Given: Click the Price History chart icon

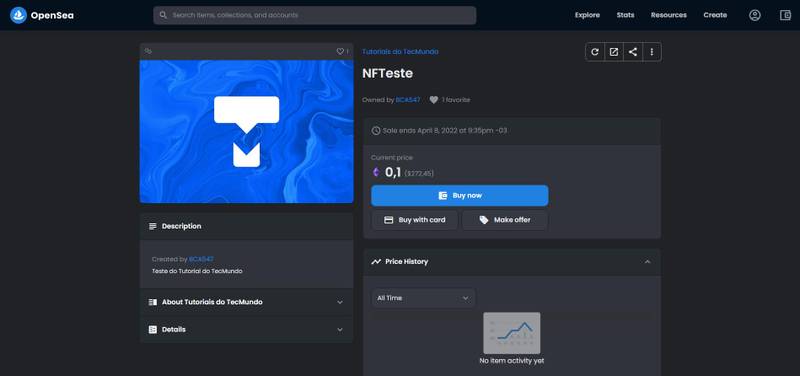Looking at the screenshot, I should pos(376,262).
